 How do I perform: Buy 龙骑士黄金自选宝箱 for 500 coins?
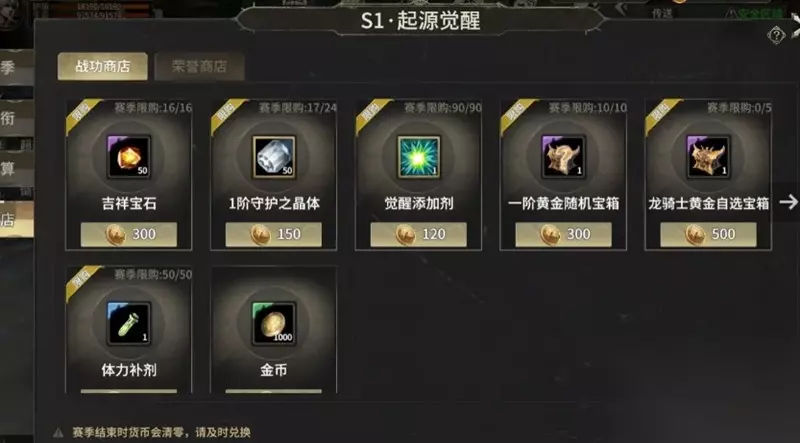pyautogui.click(x=708, y=234)
